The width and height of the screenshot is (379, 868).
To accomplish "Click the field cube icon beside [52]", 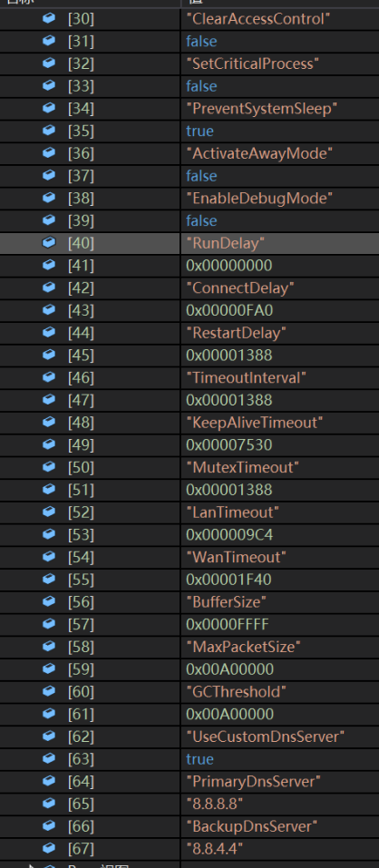I will 49,512.
